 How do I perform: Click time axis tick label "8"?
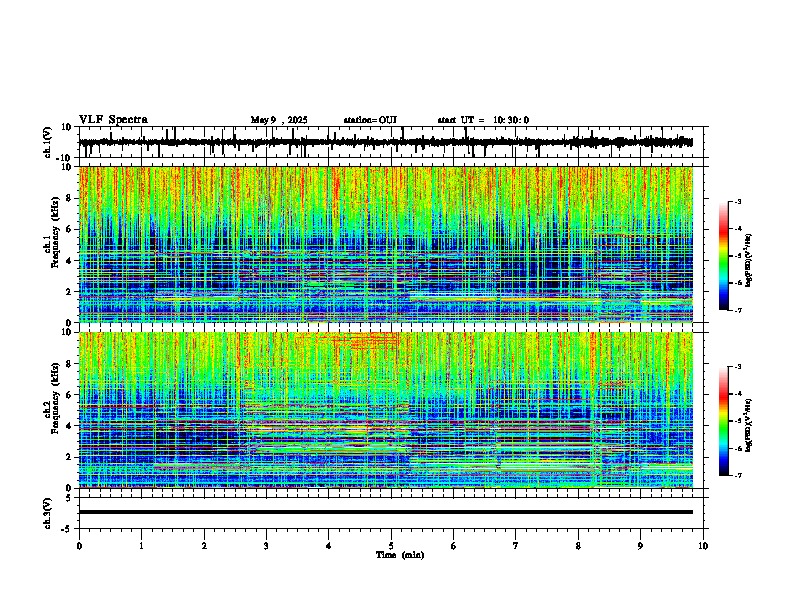pos(578,546)
